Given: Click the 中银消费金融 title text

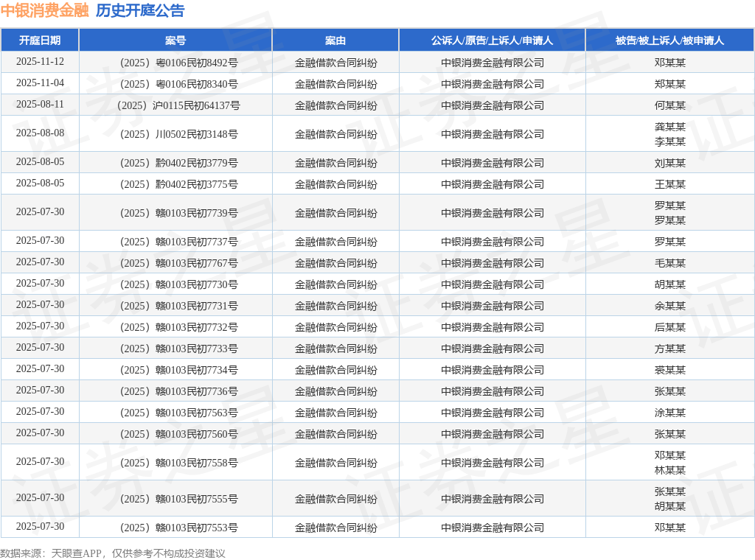Looking at the screenshot, I should click(44, 10).
